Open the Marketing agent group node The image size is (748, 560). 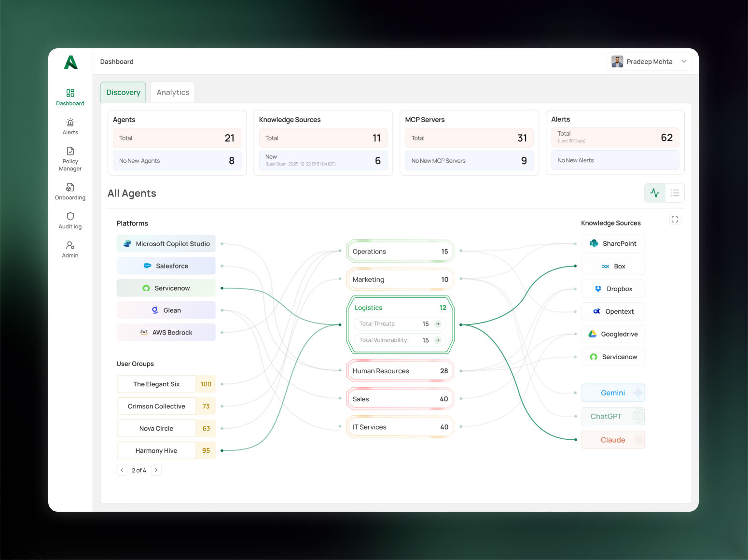click(401, 280)
